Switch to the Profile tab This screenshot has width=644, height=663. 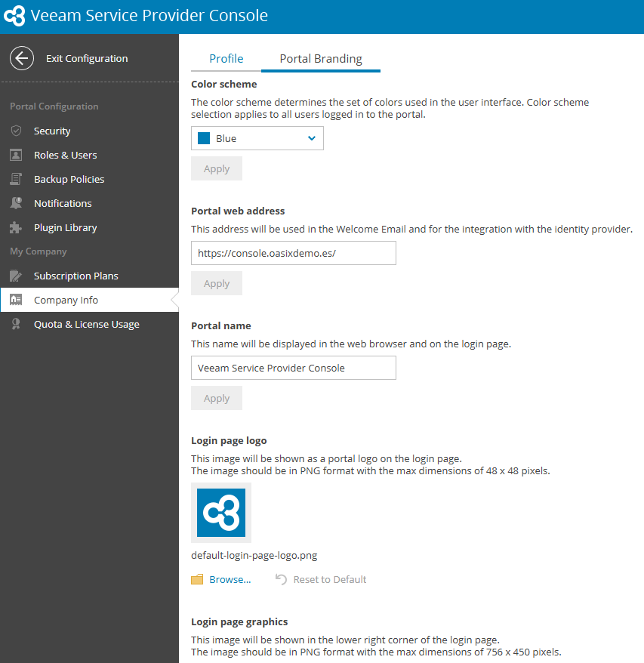(226, 59)
